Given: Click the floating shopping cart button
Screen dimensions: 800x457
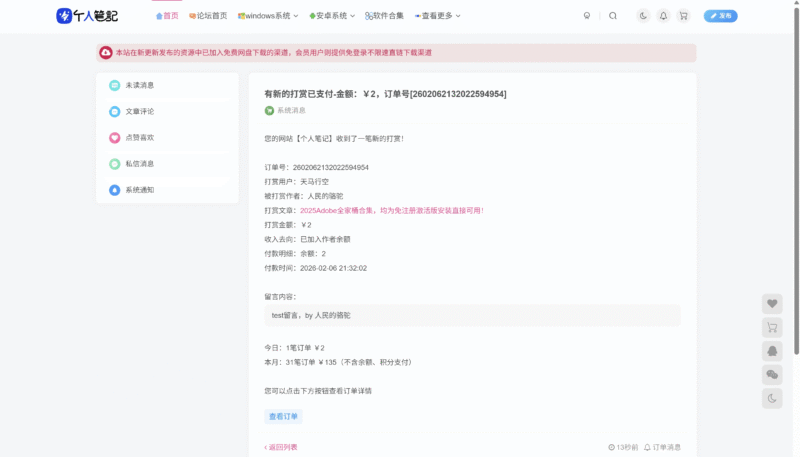Looking at the screenshot, I should (772, 327).
